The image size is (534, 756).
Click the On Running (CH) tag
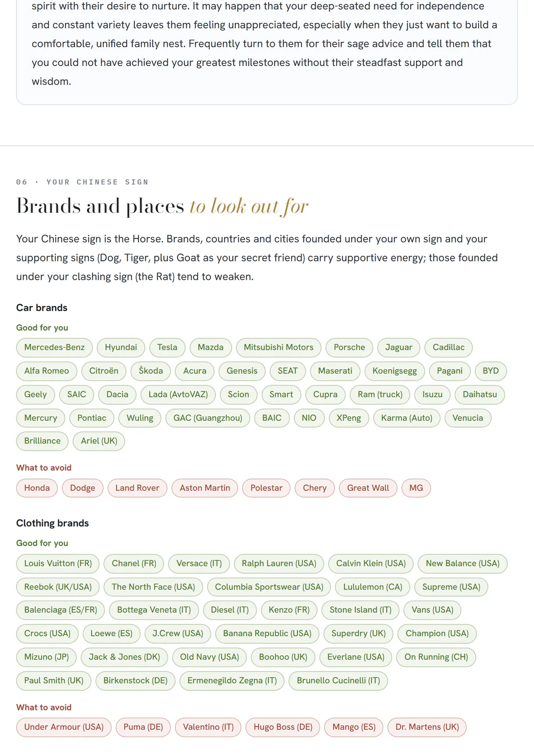tap(436, 657)
